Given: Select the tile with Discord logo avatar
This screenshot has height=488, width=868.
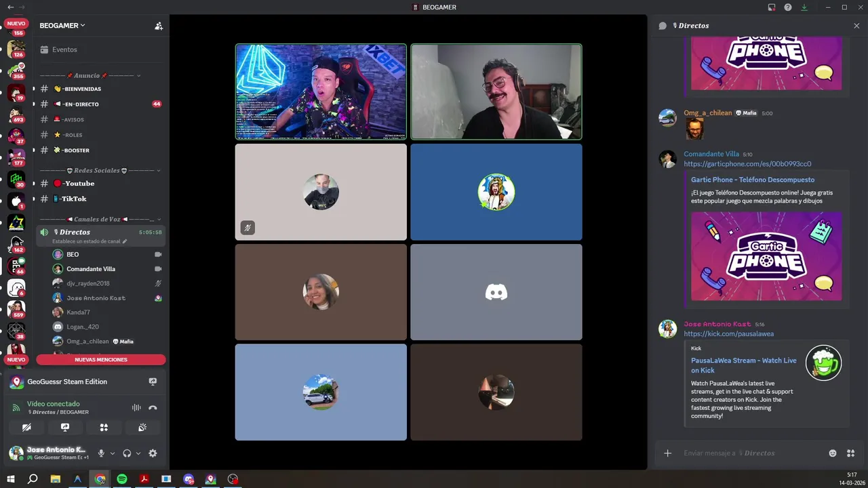Looking at the screenshot, I should point(496,292).
